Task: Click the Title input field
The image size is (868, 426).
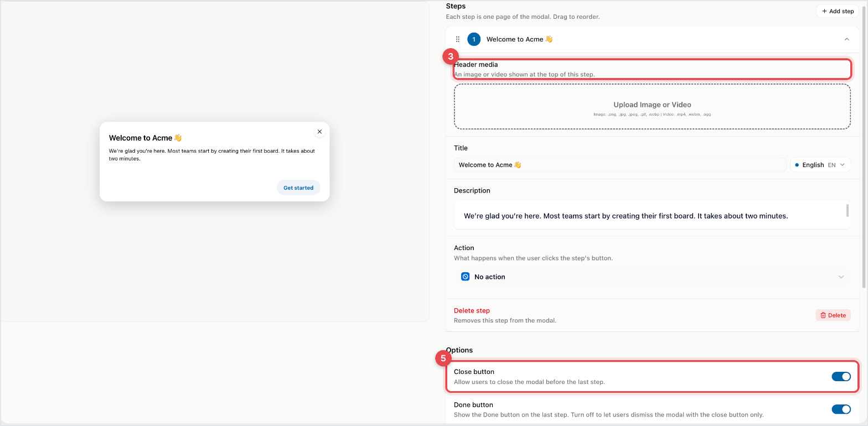Action: [x=620, y=165]
